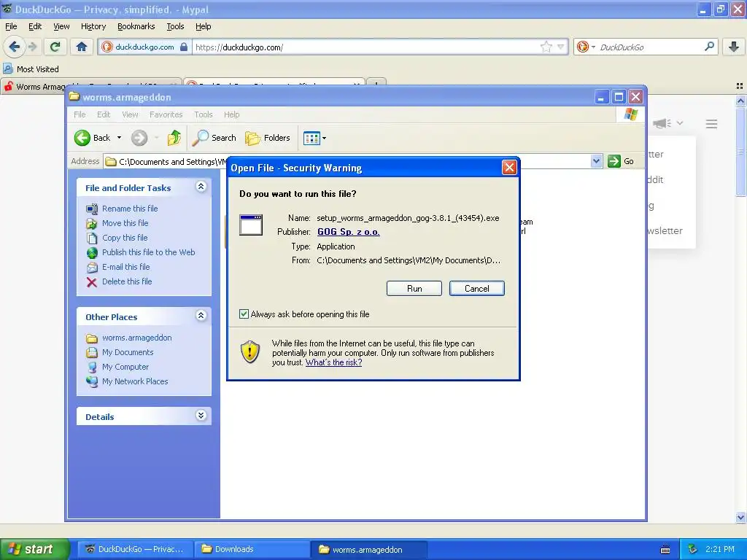Open the Explorer Views dropdown button
747x560 pixels.
click(315, 138)
